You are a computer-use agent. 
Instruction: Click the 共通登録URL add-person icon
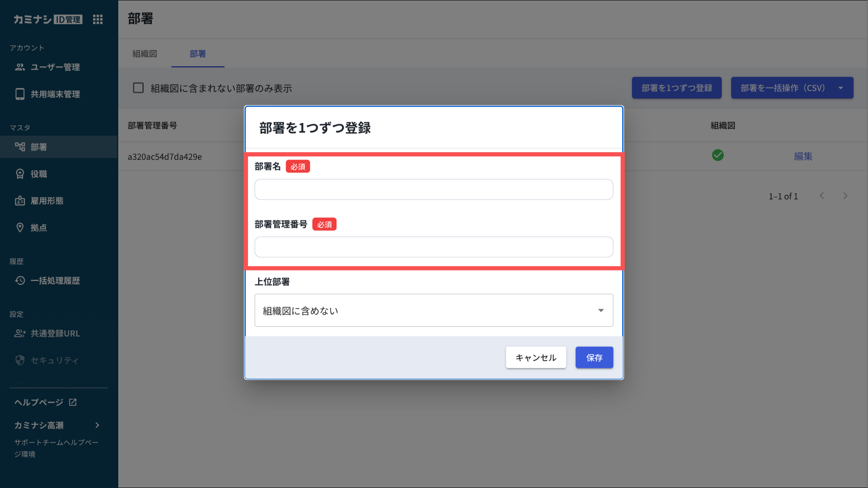coord(20,334)
